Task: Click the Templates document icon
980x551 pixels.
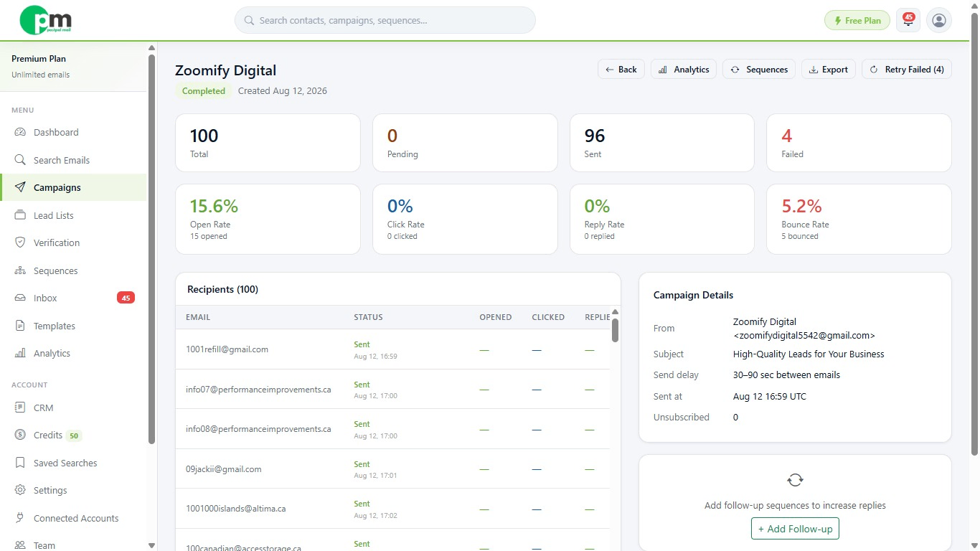Action: coord(20,326)
